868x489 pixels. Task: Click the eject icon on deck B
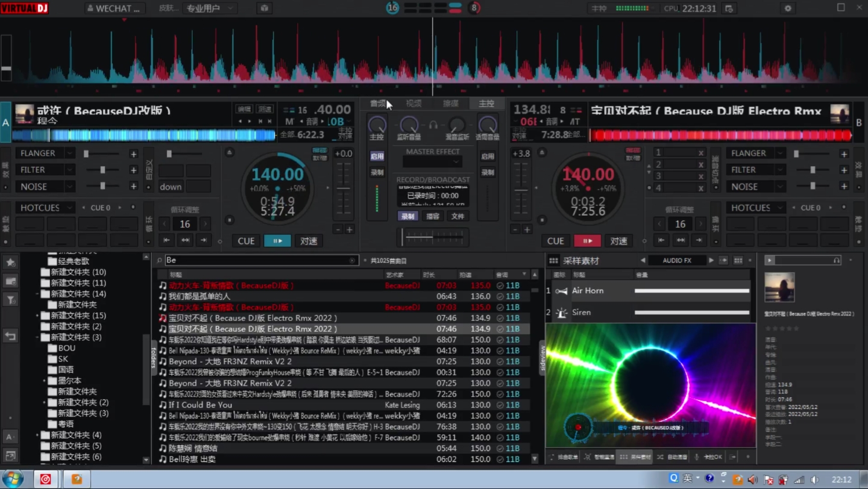(542, 153)
